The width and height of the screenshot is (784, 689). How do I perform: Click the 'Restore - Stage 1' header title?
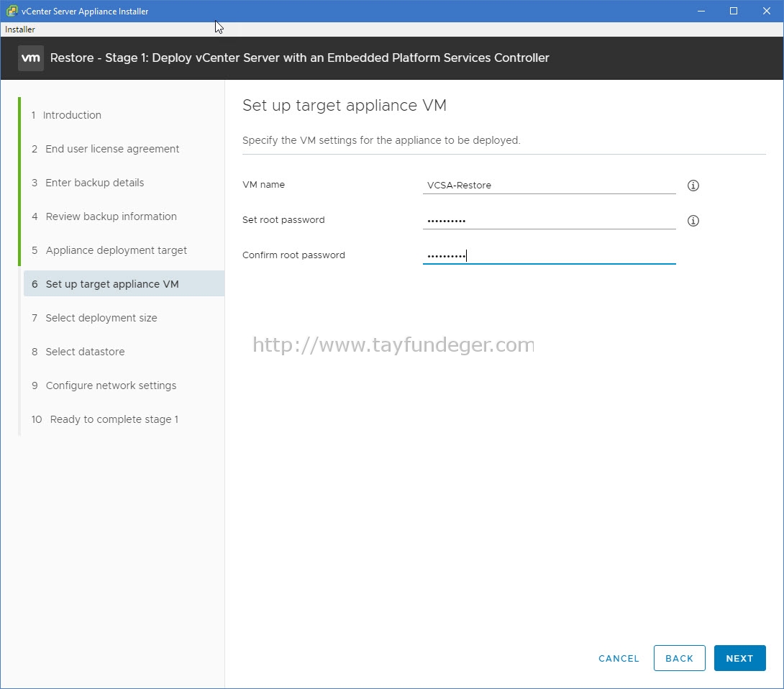coord(299,58)
